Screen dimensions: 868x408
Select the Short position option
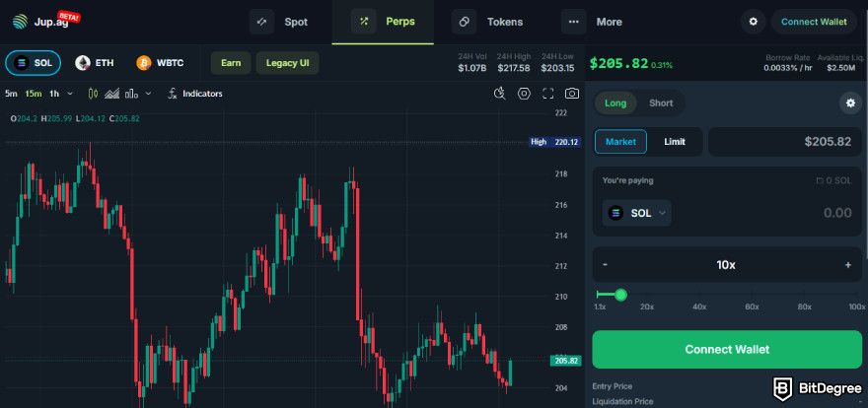pos(661,103)
